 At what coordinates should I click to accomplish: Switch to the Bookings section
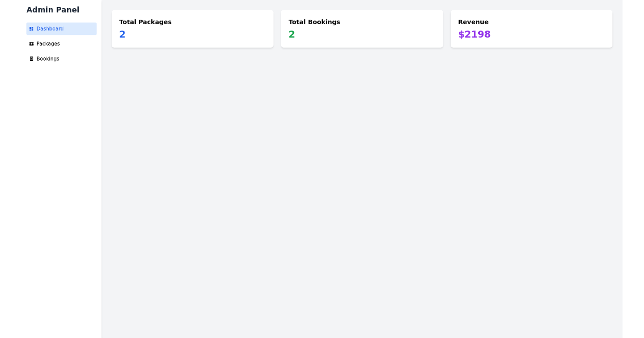(x=48, y=58)
